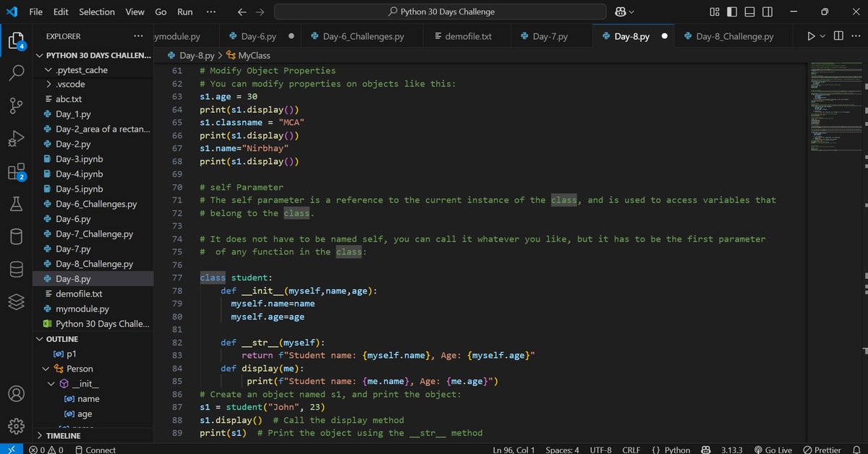This screenshot has height=454, width=868.
Task: Select Python interpreter 3.13.3
Action: (x=733, y=450)
